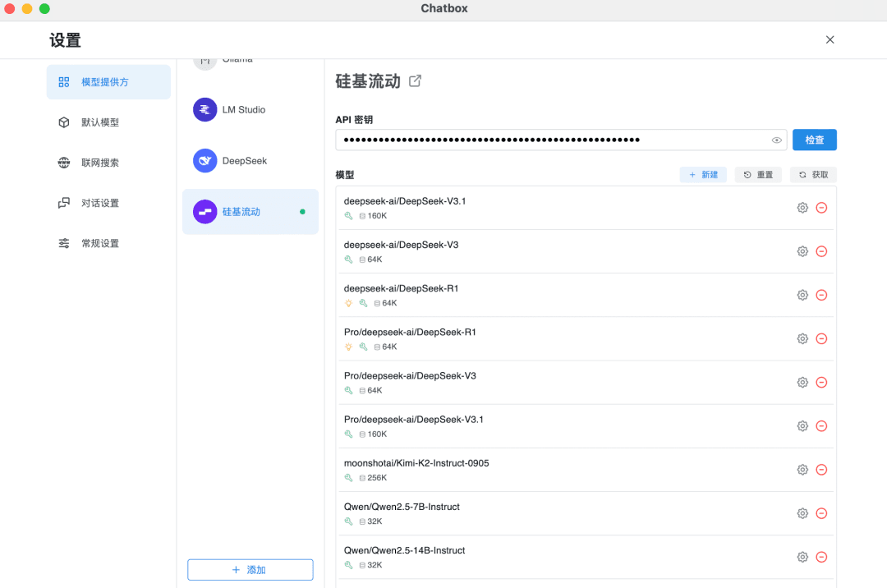Viewport: 887px width, 588px height.
Task: Remove the deepseek-ai/DeepSeek-V3 model
Action: pos(821,251)
